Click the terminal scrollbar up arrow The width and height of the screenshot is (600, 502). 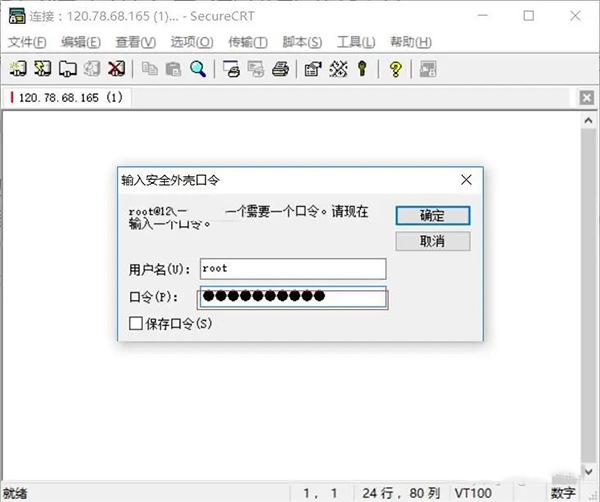(589, 121)
